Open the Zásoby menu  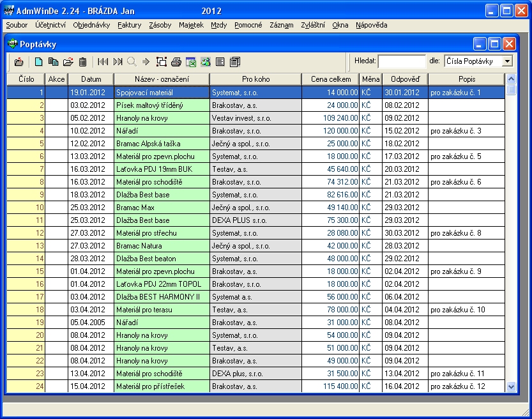160,25
